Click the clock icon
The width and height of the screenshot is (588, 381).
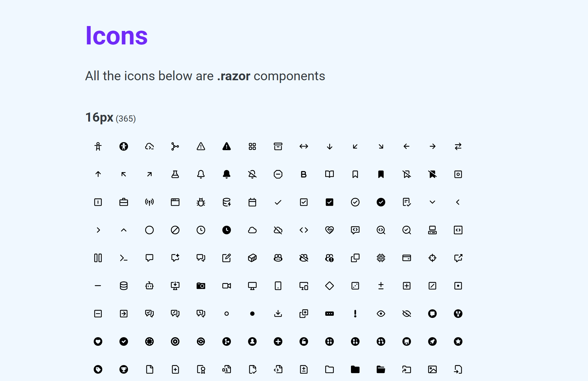201,230
